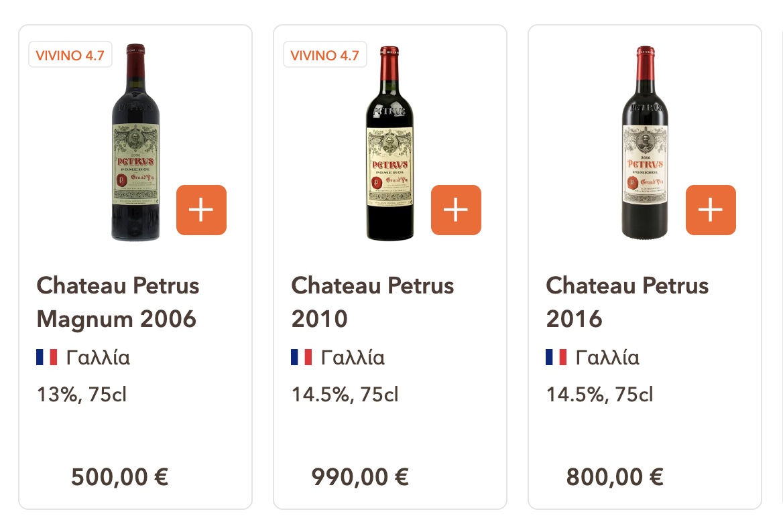Click the 500,00 € price
Screen dimensions: 783x532
pos(119,477)
